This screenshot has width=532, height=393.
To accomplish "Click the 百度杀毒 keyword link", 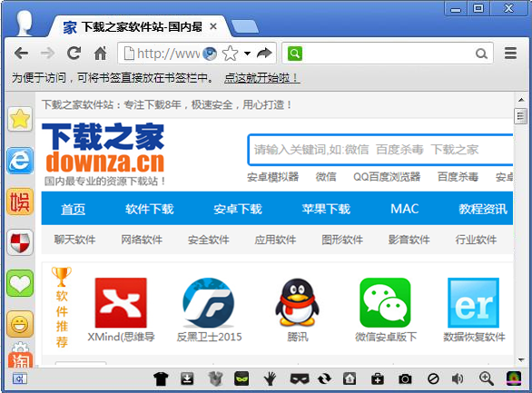I will 458,177.
